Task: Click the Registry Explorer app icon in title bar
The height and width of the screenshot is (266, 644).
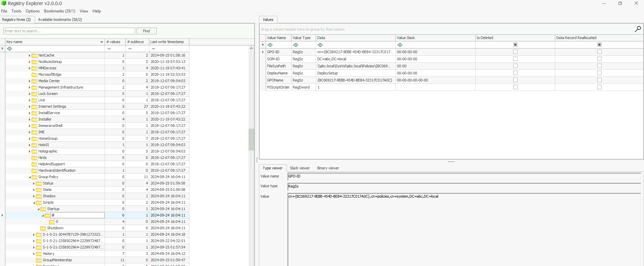Action: (x=4, y=3)
